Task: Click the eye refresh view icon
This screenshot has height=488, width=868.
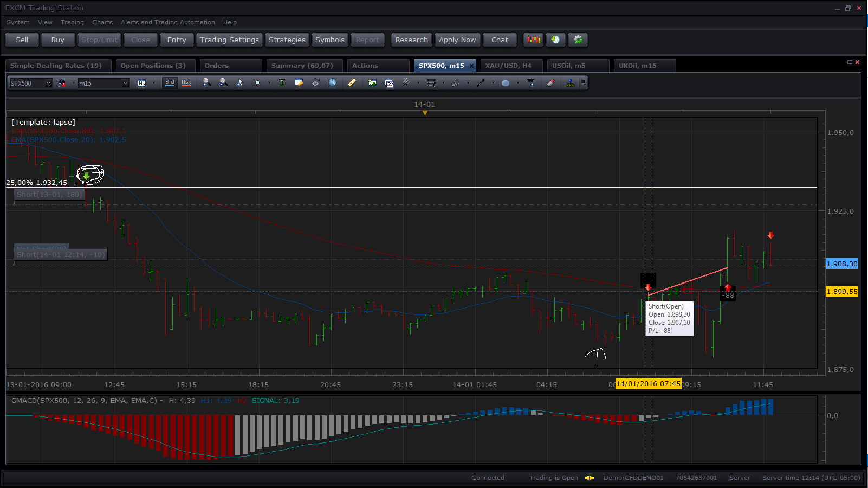Action: [315, 82]
